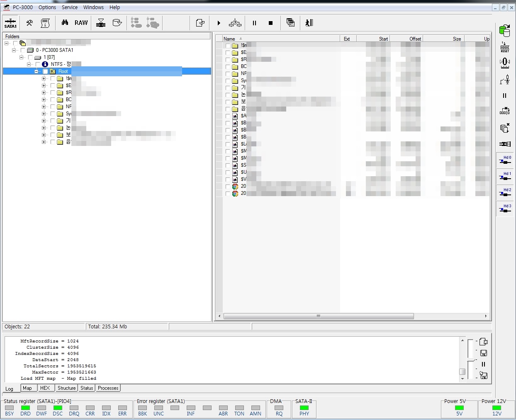This screenshot has width=516, height=420.
Task: Click the SATA1 port icon in the toolbar
Action: tap(10, 23)
